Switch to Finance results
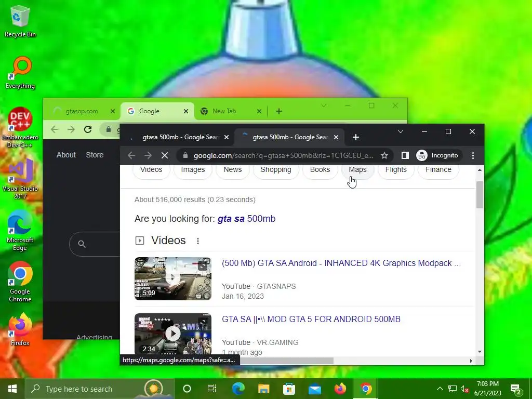Viewport: 532px width, 399px height. (438, 170)
